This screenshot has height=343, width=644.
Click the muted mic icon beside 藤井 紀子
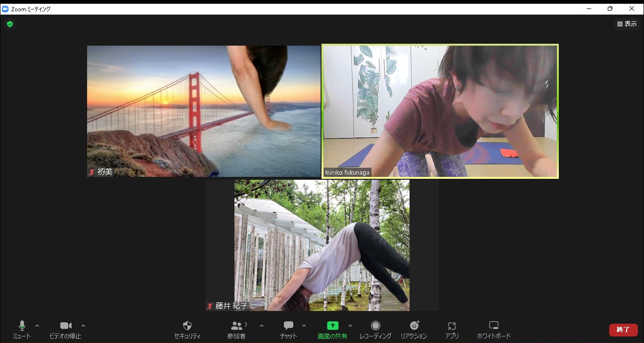210,306
